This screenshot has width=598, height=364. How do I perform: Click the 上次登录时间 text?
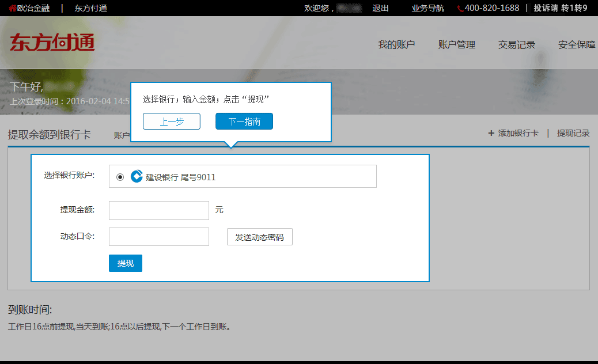coord(69,101)
